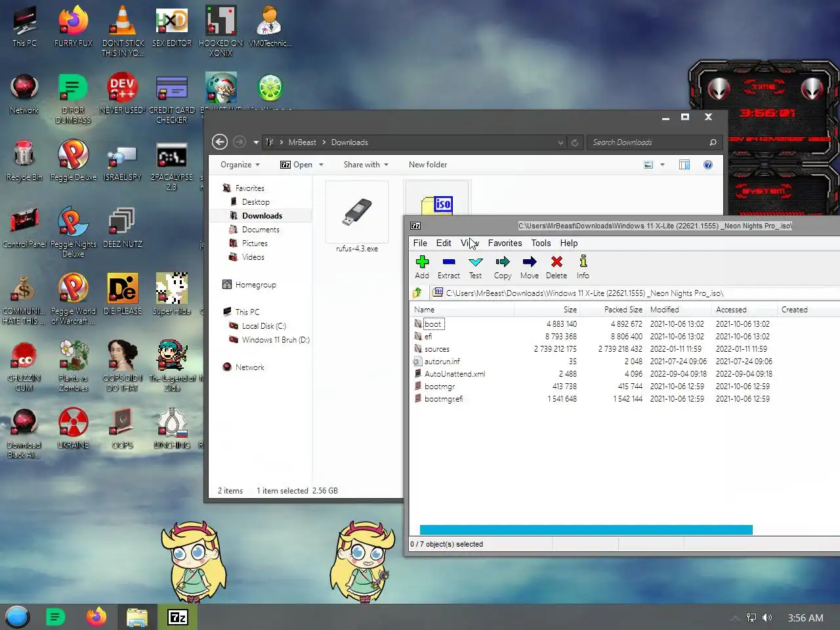Open the Tools menu in 7-Zip

(541, 243)
